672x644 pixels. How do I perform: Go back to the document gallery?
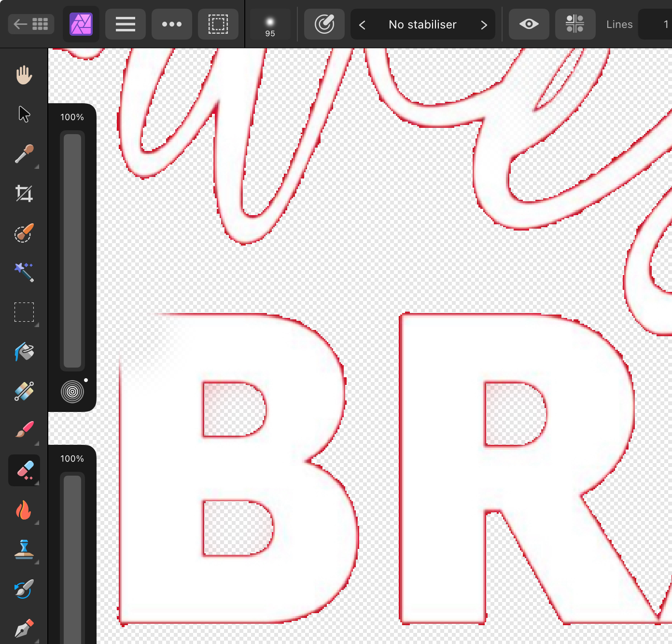31,24
